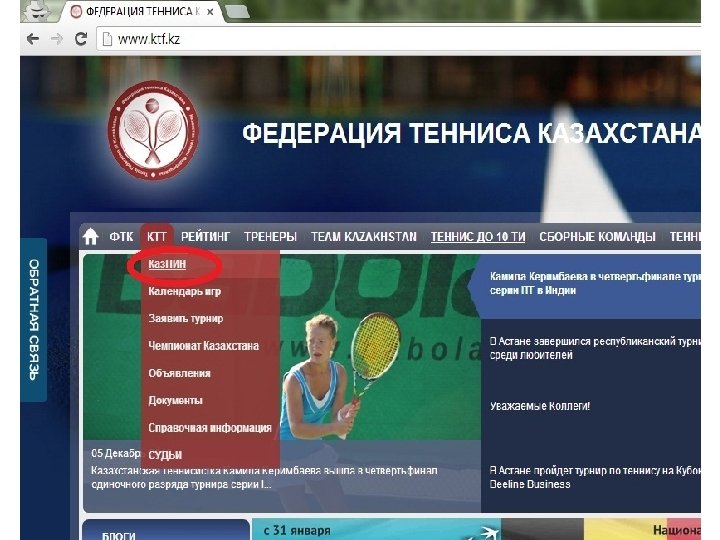This screenshot has height=540, width=720.
Task: Open Объявления from the dropdown
Action: 179,373
